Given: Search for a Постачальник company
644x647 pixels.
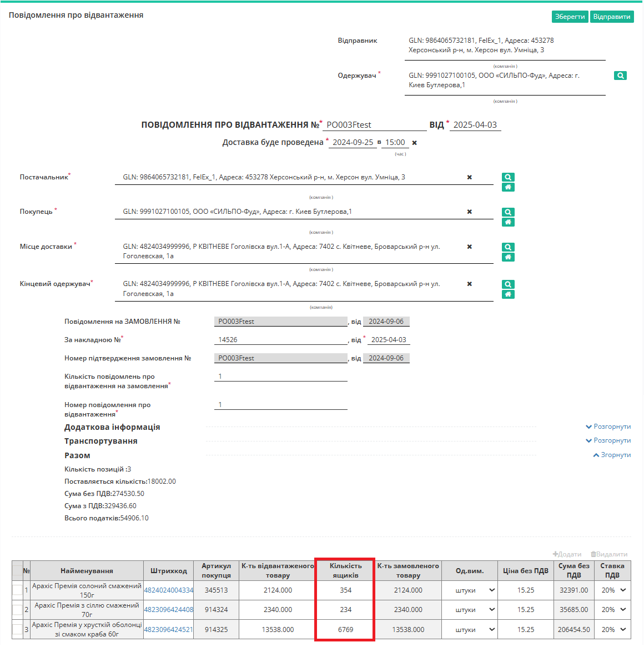Looking at the screenshot, I should [508, 177].
